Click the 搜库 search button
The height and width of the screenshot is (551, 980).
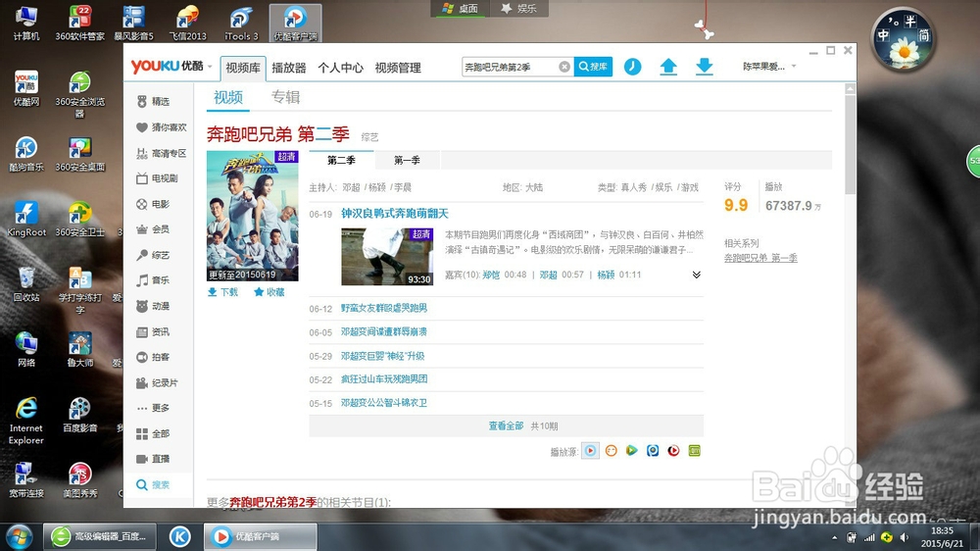(x=593, y=67)
